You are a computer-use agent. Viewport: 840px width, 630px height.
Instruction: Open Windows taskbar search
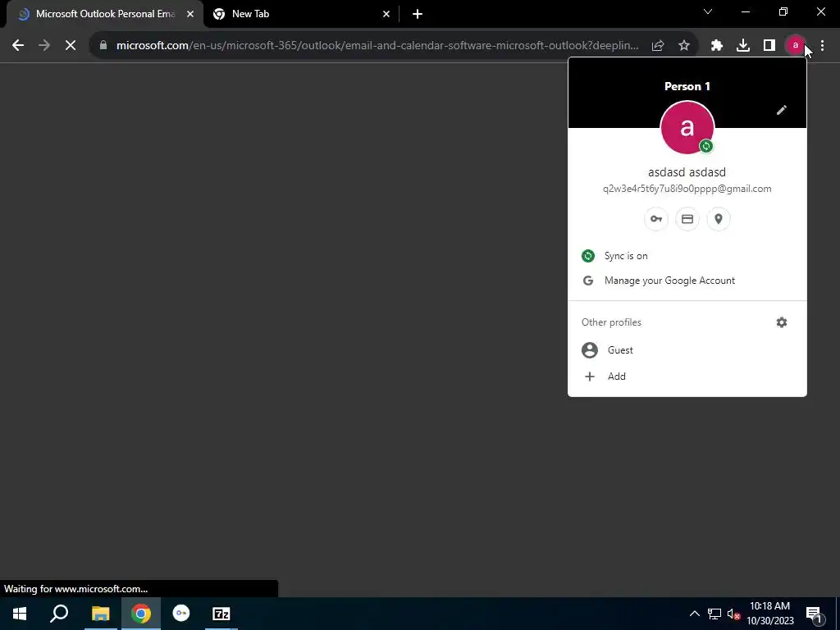(x=59, y=614)
